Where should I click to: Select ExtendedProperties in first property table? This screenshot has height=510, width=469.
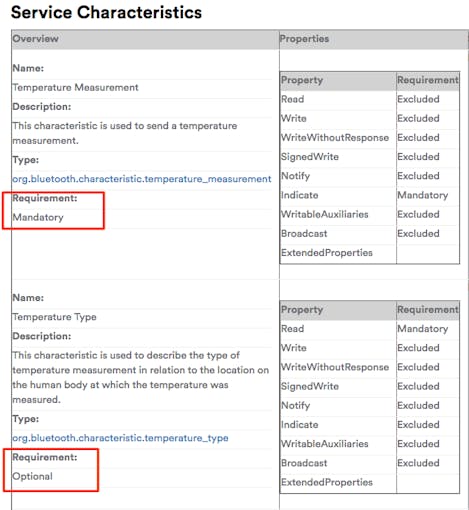click(x=327, y=253)
